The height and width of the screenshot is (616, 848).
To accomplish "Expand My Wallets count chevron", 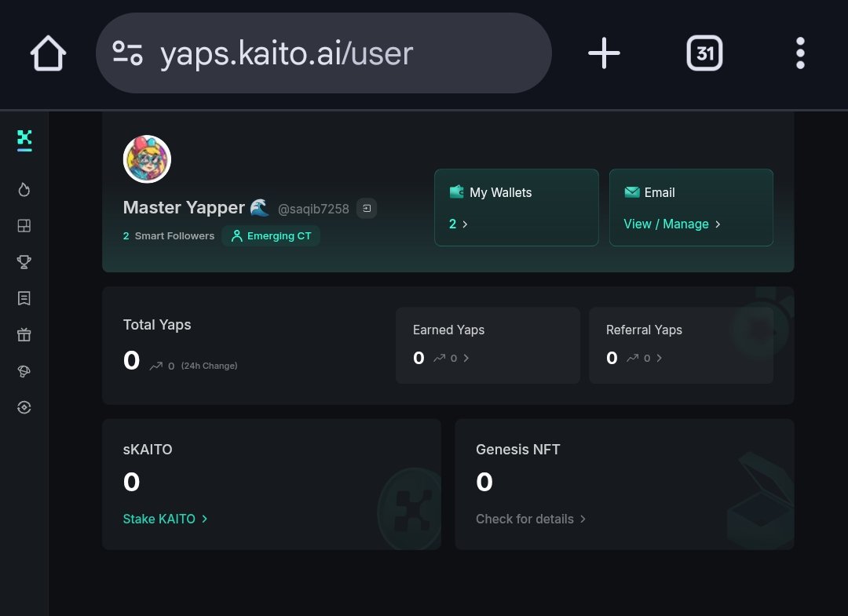I will click(465, 224).
